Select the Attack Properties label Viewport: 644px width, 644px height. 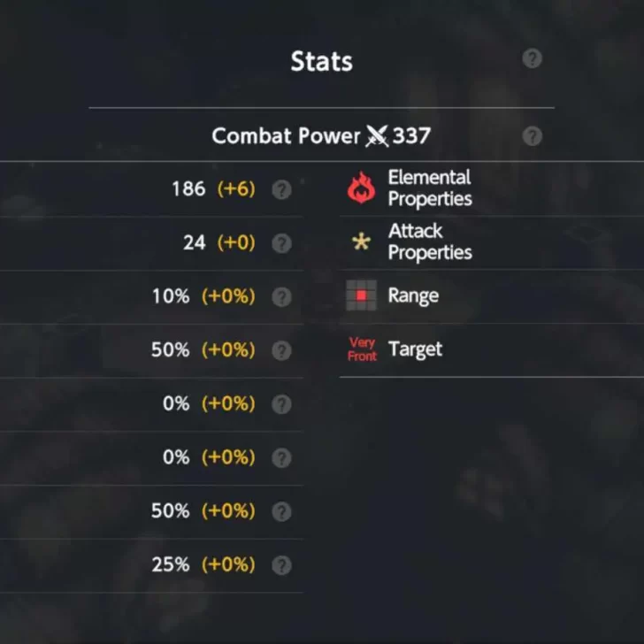(x=429, y=241)
